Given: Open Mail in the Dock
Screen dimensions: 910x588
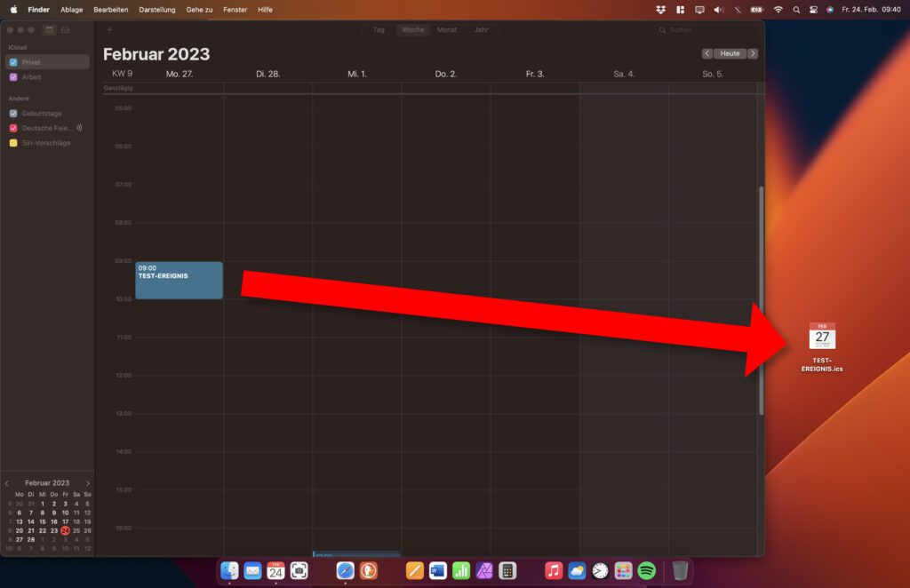Looking at the screenshot, I should coord(252,570).
